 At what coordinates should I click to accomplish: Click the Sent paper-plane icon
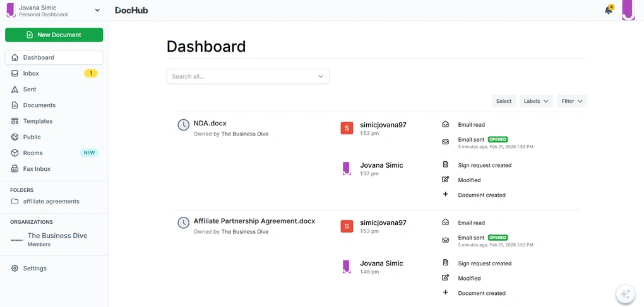click(15, 90)
